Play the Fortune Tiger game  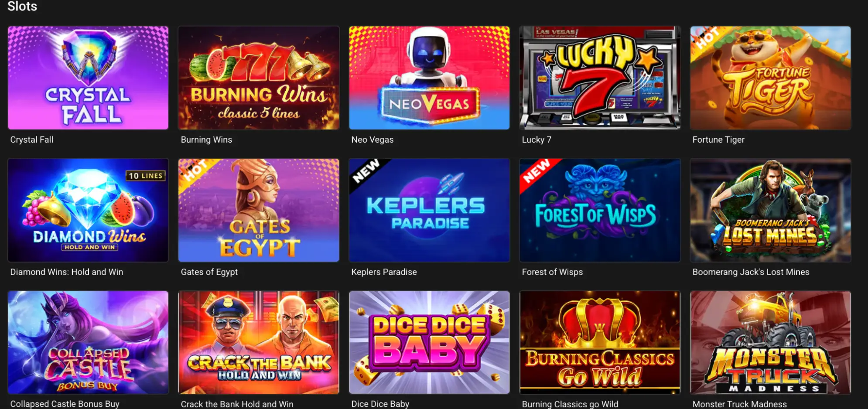(x=770, y=78)
